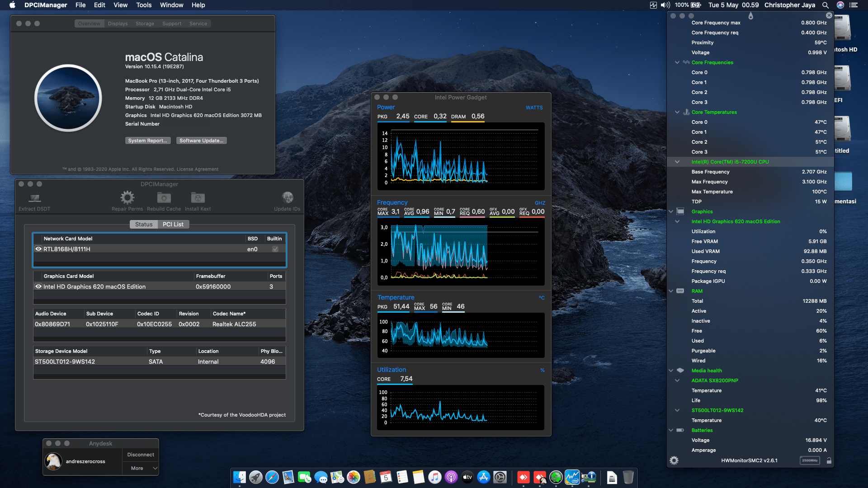Switch to the Storage tab
868x488 pixels.
[x=145, y=23]
